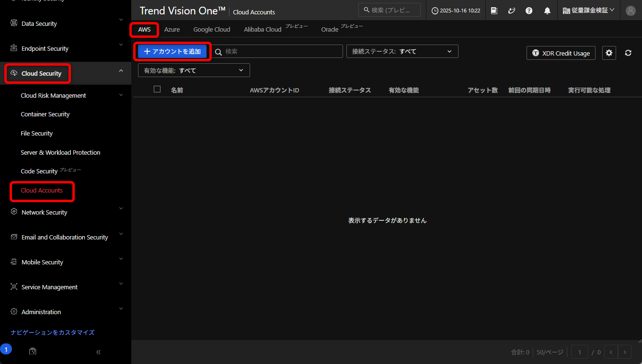Screen dimensions: 642x364
Task: Click the Cloud Security cloud icon
Action: [13, 73]
